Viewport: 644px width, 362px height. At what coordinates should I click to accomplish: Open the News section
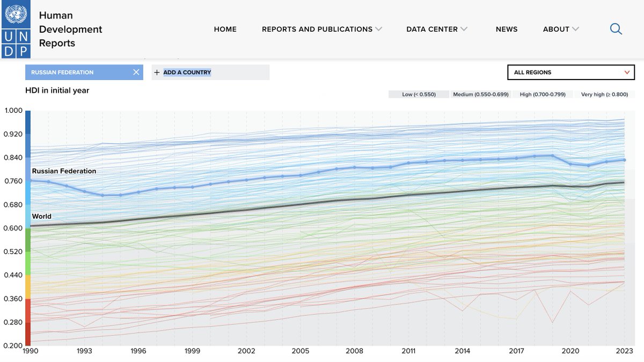click(x=507, y=30)
